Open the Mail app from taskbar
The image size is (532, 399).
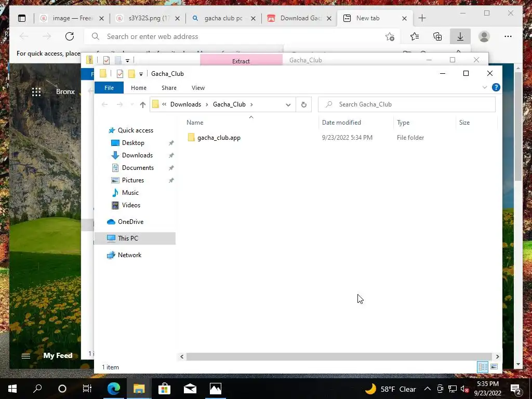(190, 389)
